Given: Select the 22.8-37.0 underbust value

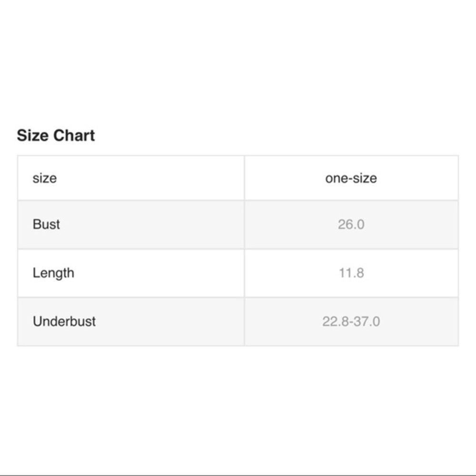Looking at the screenshot, I should 351,321.
